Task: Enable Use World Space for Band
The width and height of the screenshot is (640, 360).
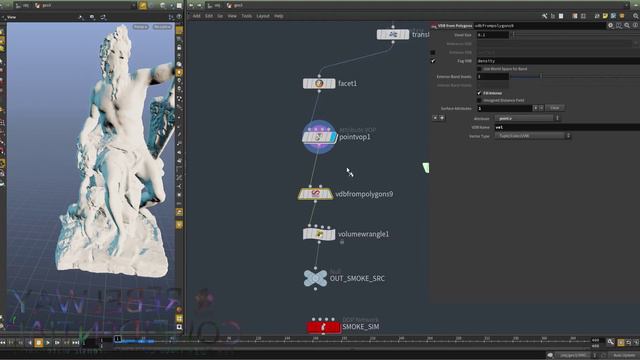Action: click(480, 69)
